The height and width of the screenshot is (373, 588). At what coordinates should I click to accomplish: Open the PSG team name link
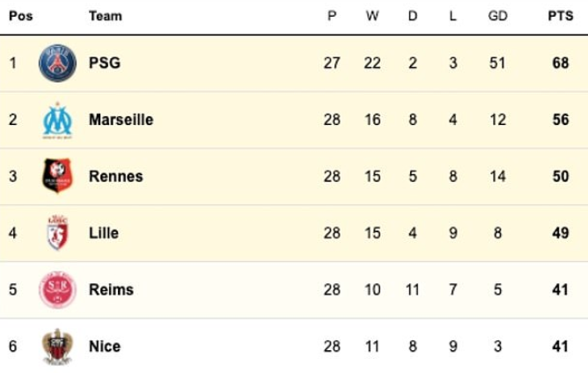pos(105,63)
